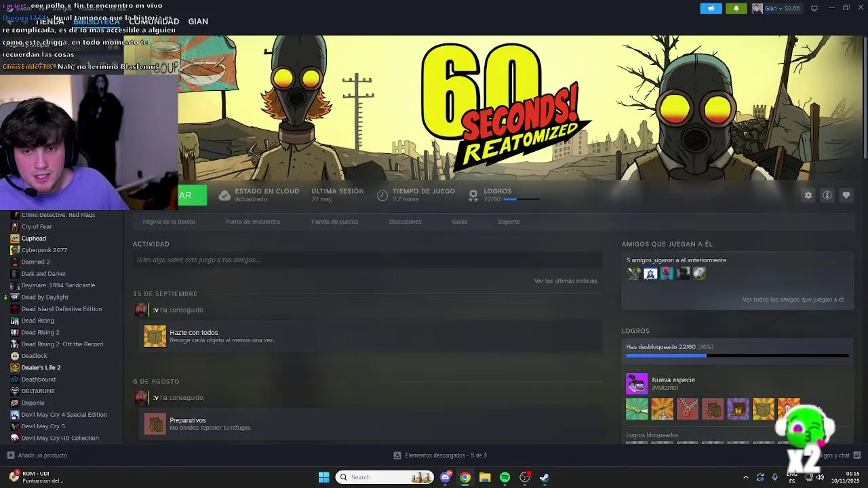Click the taskbar Search box

[x=384, y=477]
